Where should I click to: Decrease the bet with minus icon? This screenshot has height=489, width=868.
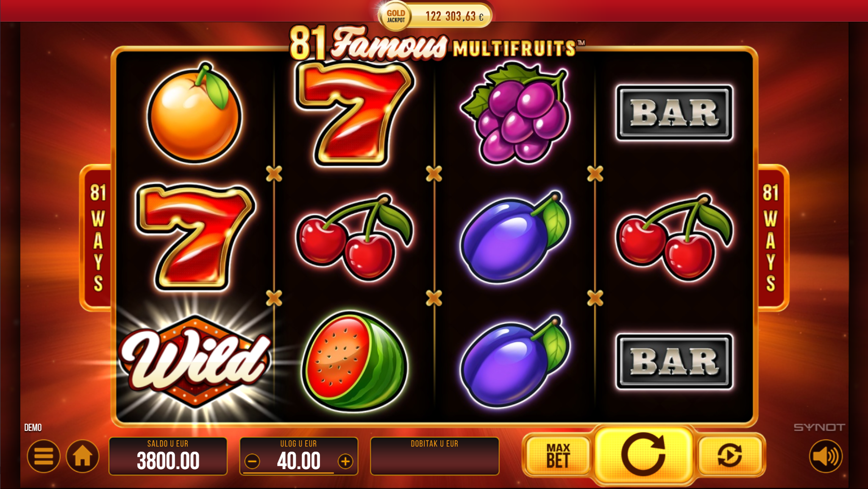pyautogui.click(x=252, y=461)
